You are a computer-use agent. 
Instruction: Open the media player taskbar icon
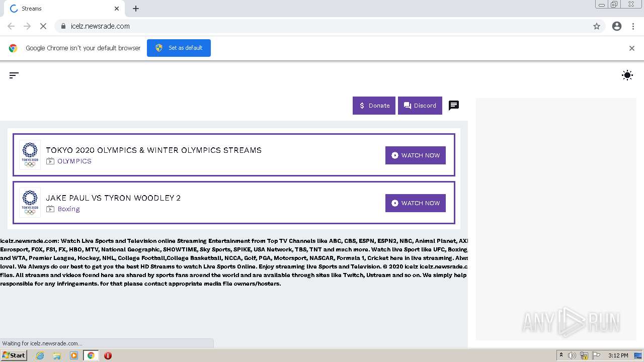[74, 355]
